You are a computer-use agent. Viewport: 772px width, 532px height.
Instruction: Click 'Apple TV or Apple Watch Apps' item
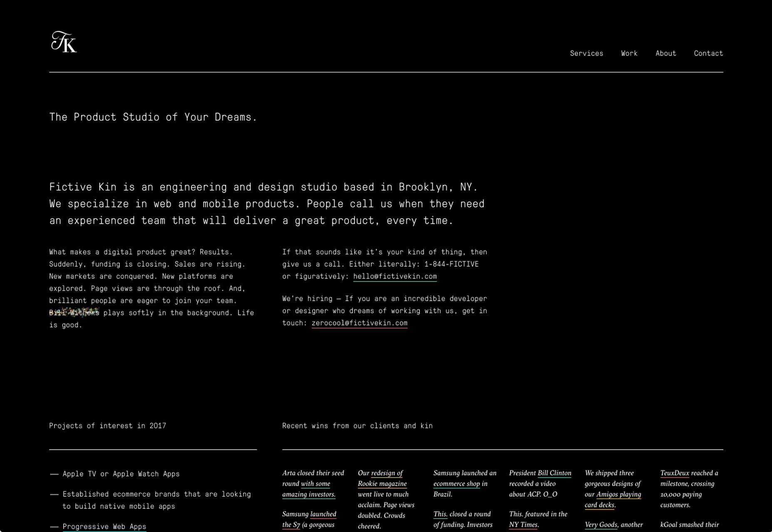(x=121, y=474)
